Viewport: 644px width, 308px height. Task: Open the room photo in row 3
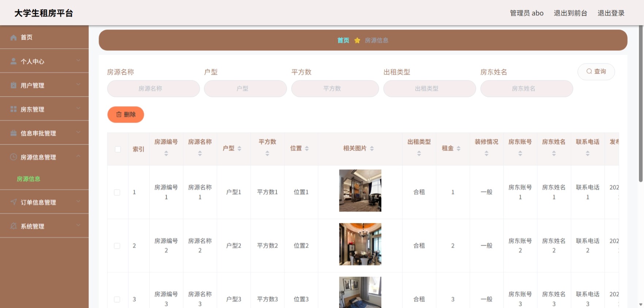point(360,292)
